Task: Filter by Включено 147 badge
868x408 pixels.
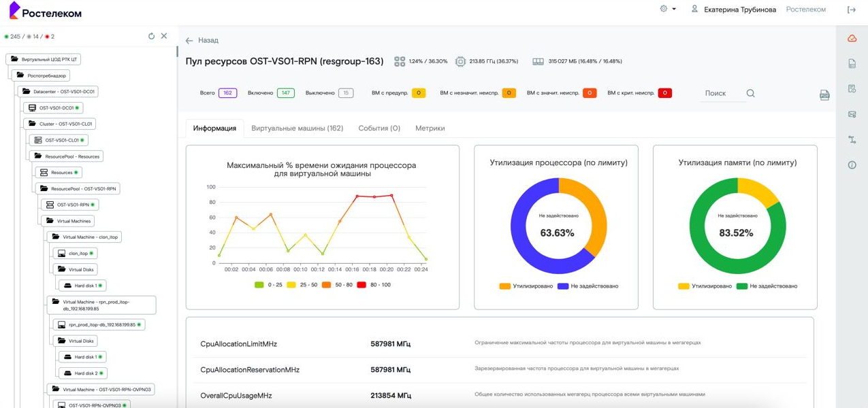Action: point(285,93)
